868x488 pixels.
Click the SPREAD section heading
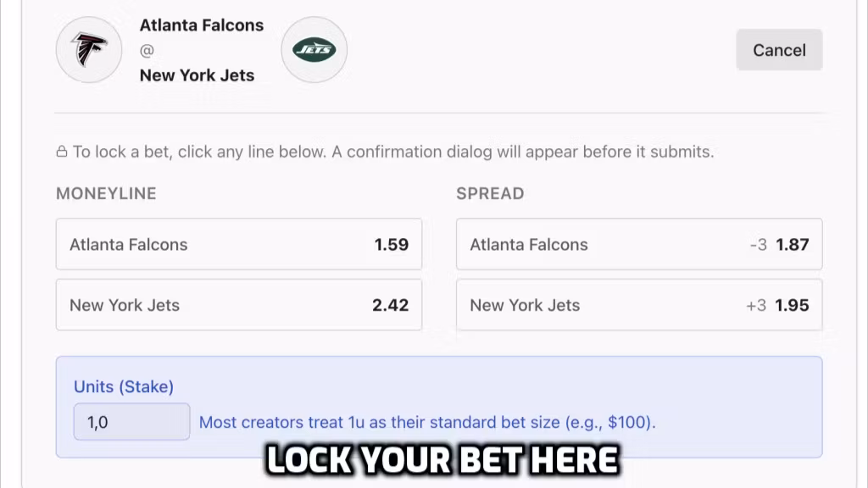coord(490,193)
